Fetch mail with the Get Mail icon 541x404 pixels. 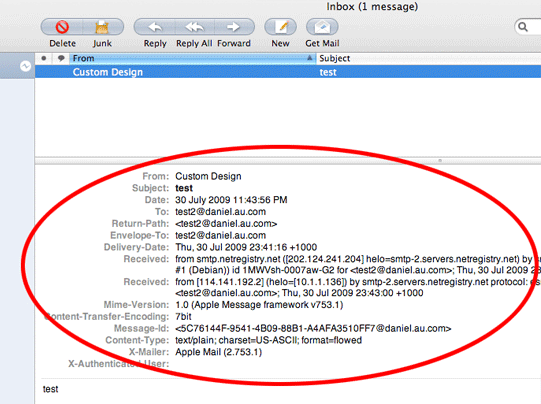pyautogui.click(x=322, y=27)
